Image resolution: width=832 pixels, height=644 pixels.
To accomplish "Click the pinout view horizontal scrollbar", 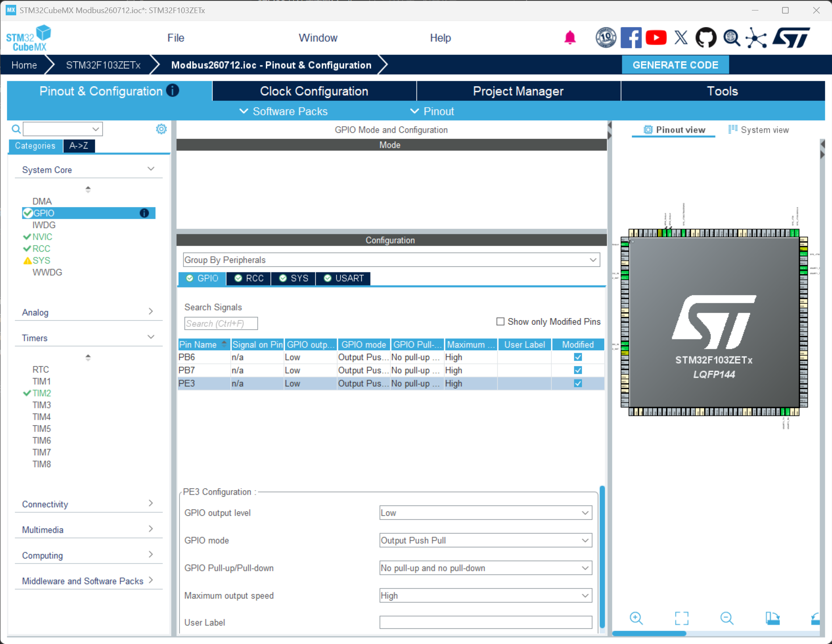I will pyautogui.click(x=649, y=633).
